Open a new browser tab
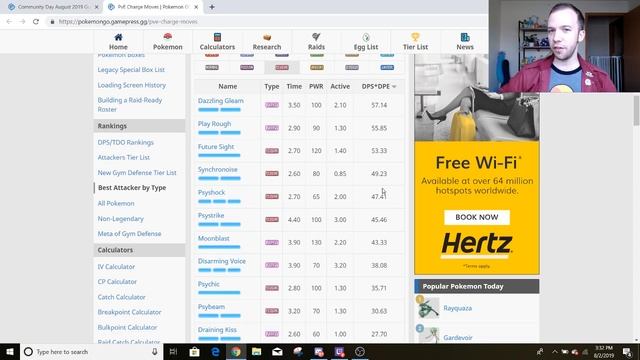Viewport: 640px width, 360px height. (x=212, y=7)
